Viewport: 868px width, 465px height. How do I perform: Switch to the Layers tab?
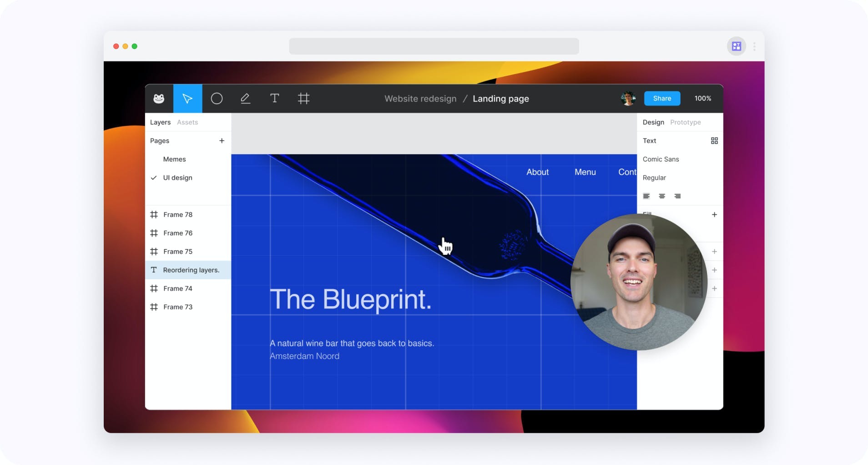pos(160,122)
